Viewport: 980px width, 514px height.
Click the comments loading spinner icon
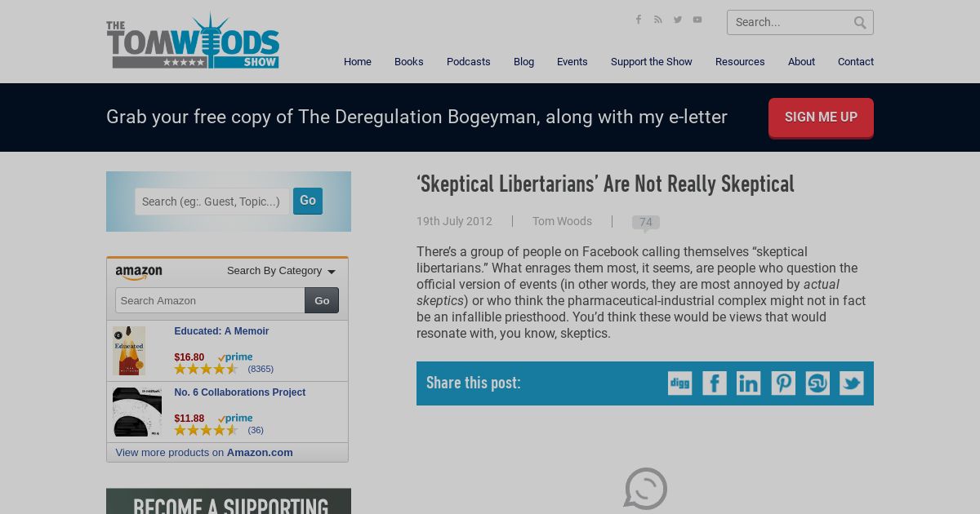coord(646,489)
